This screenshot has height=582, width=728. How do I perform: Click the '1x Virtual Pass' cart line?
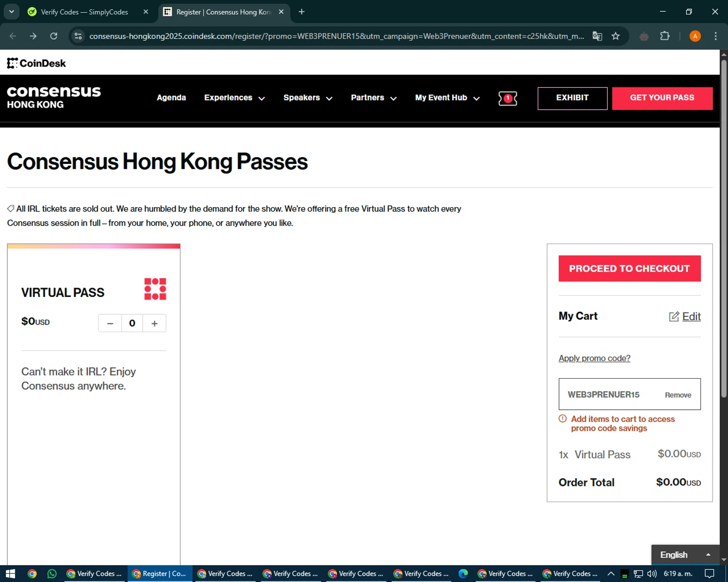(x=629, y=454)
